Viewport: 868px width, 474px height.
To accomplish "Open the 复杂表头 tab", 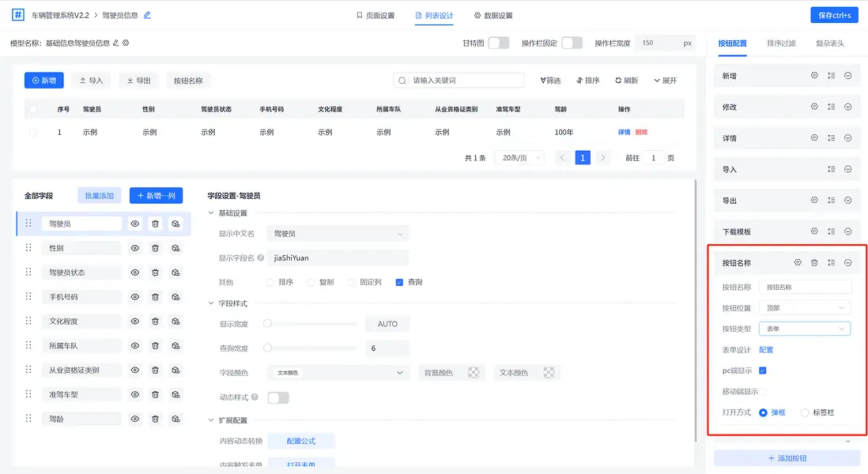I will click(x=830, y=43).
